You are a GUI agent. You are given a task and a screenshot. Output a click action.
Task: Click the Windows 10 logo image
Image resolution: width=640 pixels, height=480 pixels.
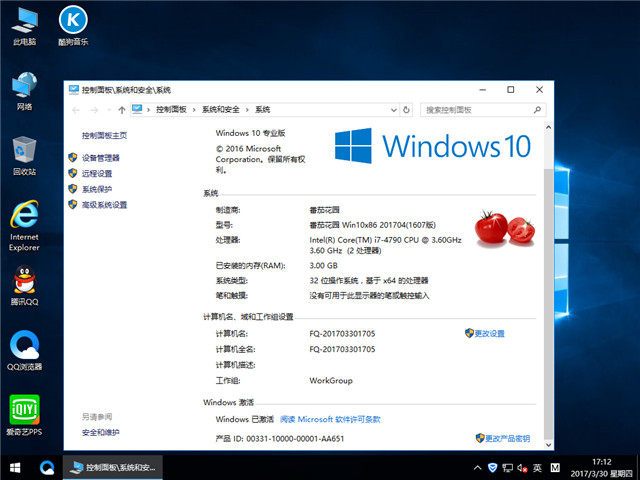click(x=433, y=146)
